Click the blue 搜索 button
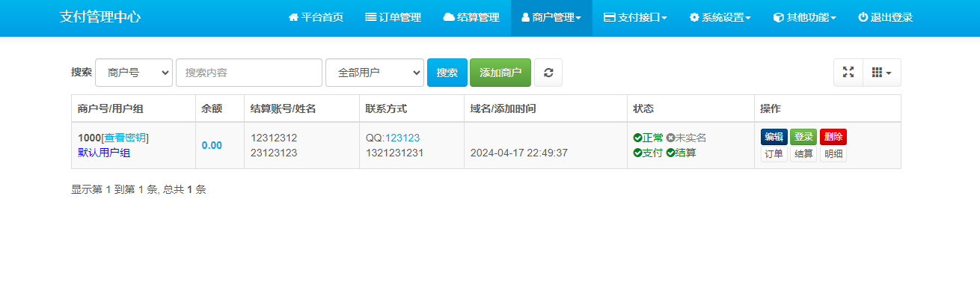Screen dimensions: 980x306 [447, 73]
